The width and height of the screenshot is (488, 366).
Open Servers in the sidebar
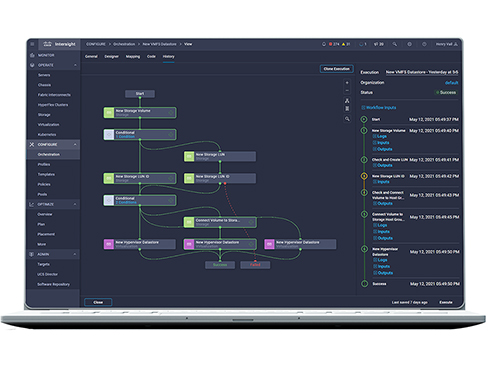[44, 75]
